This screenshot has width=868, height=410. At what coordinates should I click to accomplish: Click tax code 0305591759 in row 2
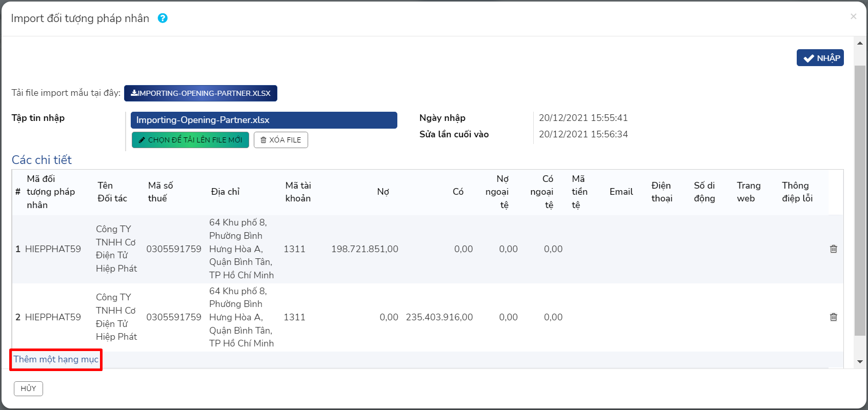click(174, 317)
